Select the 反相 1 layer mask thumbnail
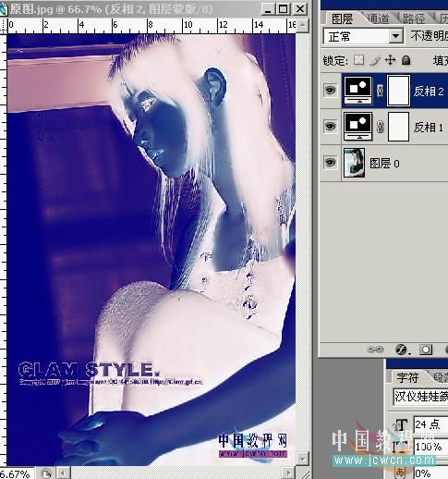This screenshot has height=479, width=448. (x=398, y=127)
